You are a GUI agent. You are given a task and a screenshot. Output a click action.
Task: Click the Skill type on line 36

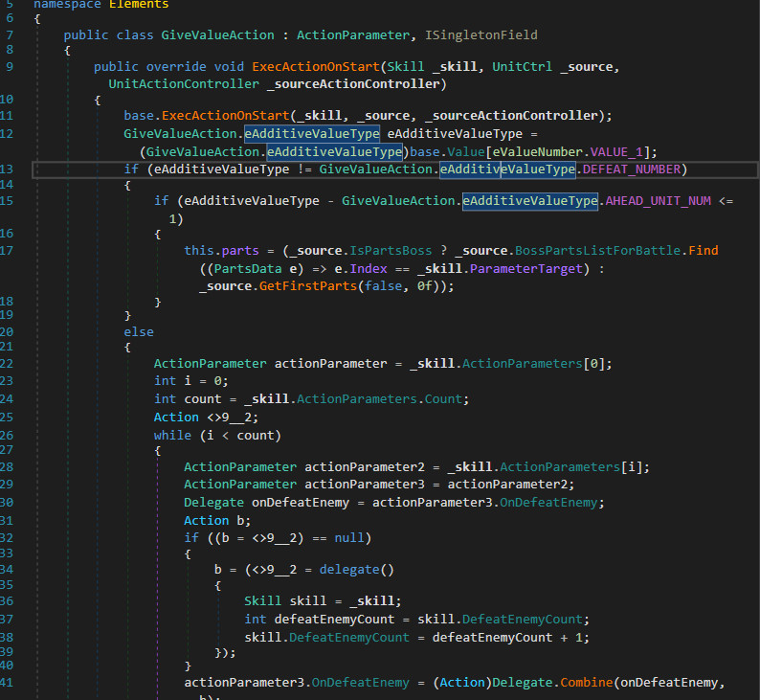pos(262,601)
